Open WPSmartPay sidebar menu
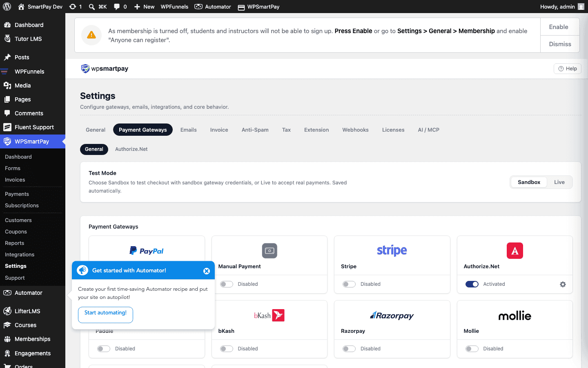The height and width of the screenshot is (368, 588). tap(33, 141)
